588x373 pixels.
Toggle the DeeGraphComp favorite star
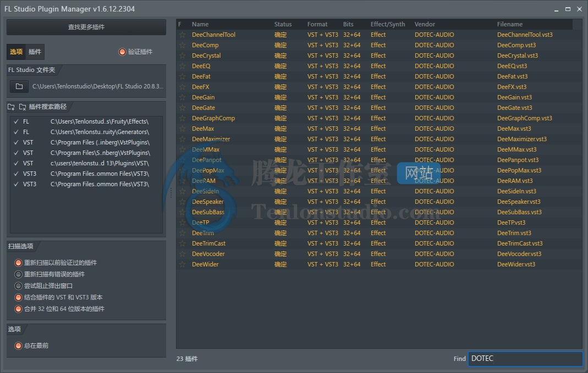click(182, 118)
